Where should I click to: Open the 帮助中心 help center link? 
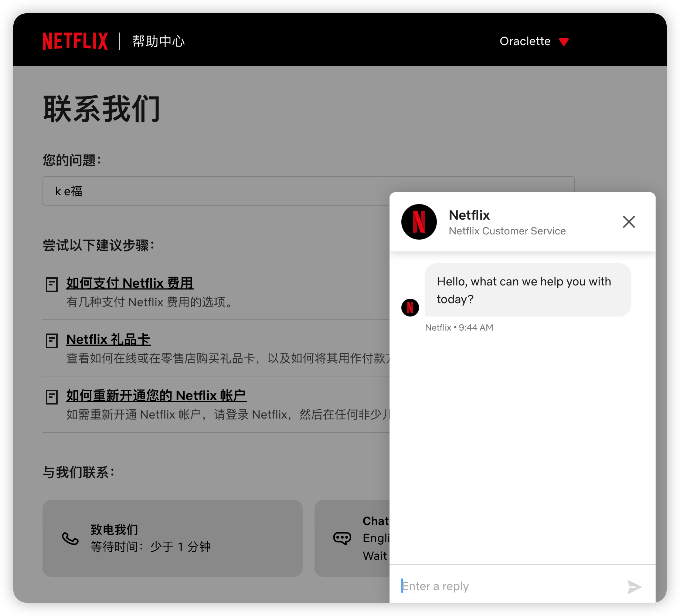pos(159,41)
